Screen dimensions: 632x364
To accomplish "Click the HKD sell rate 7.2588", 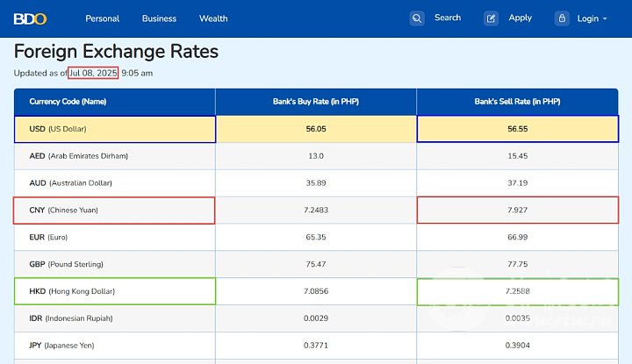I will tap(518, 291).
